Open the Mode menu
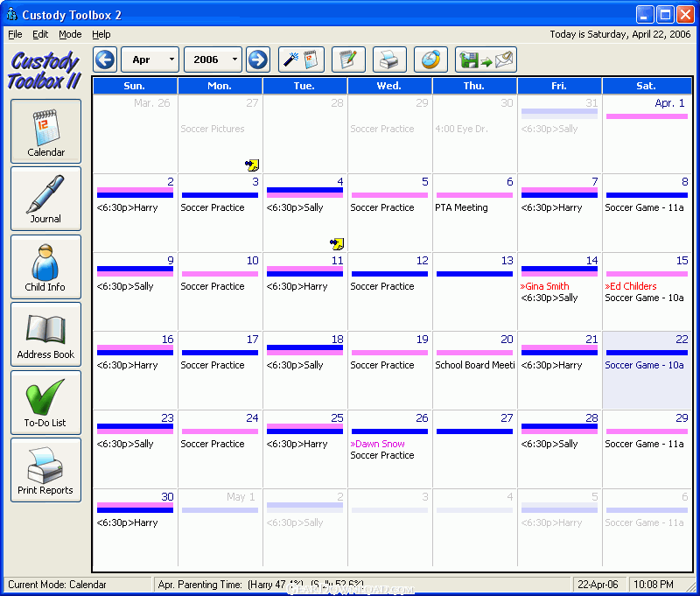700x596 pixels. [70, 34]
